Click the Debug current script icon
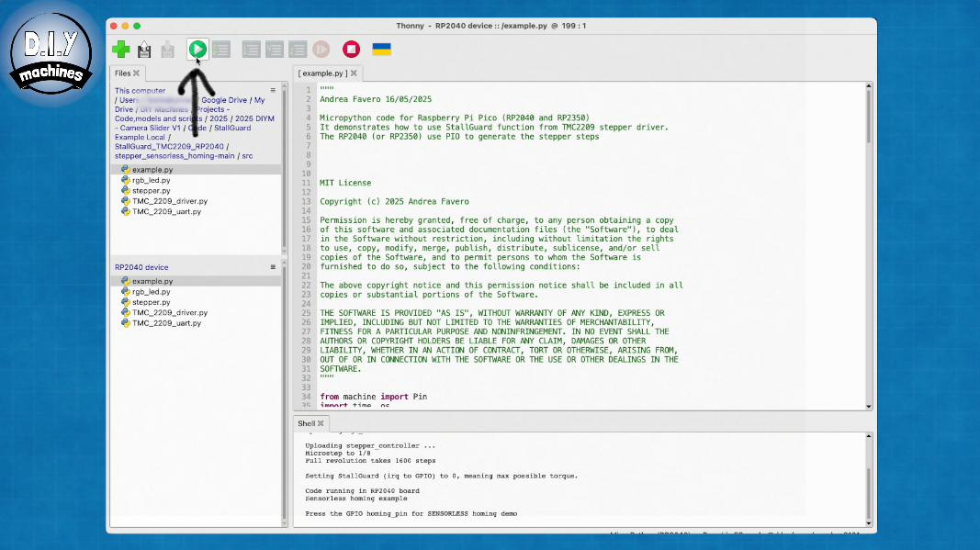 tap(221, 50)
